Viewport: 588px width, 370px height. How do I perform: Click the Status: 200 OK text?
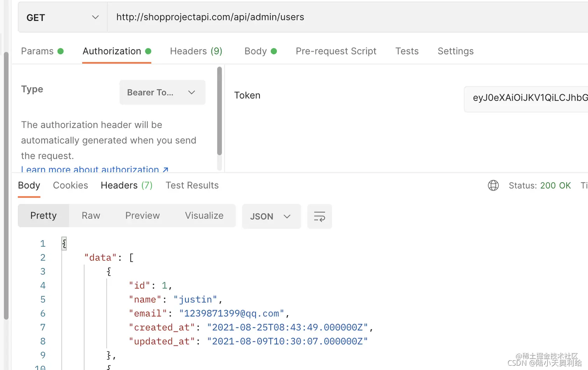(540, 186)
